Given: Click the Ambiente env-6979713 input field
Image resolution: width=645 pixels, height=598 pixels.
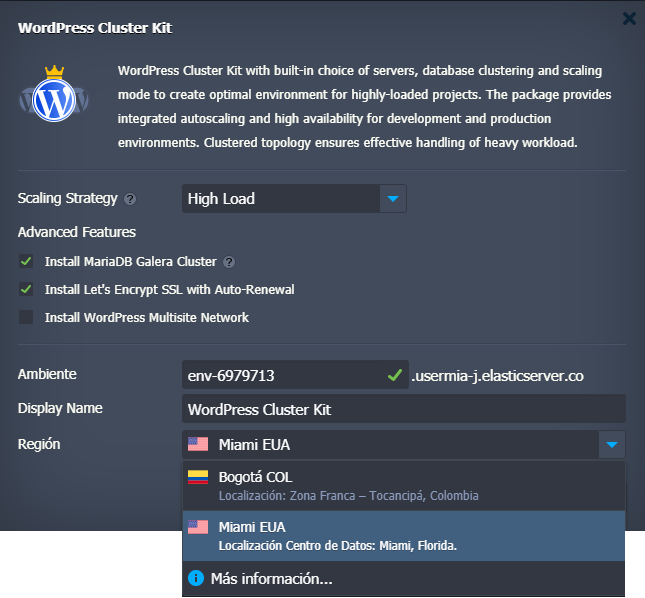Looking at the screenshot, I should tap(295, 375).
